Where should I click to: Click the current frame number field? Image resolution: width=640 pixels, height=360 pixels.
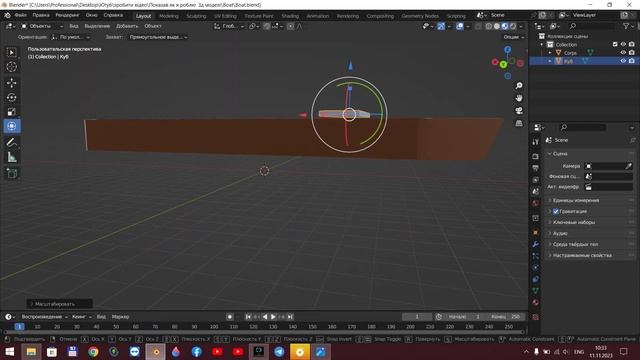[417, 317]
